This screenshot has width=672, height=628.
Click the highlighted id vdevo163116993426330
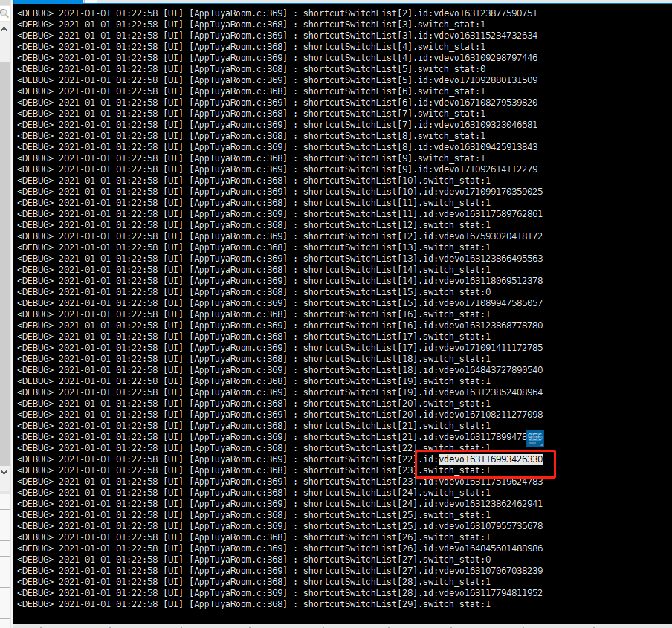pyautogui.click(x=491, y=459)
